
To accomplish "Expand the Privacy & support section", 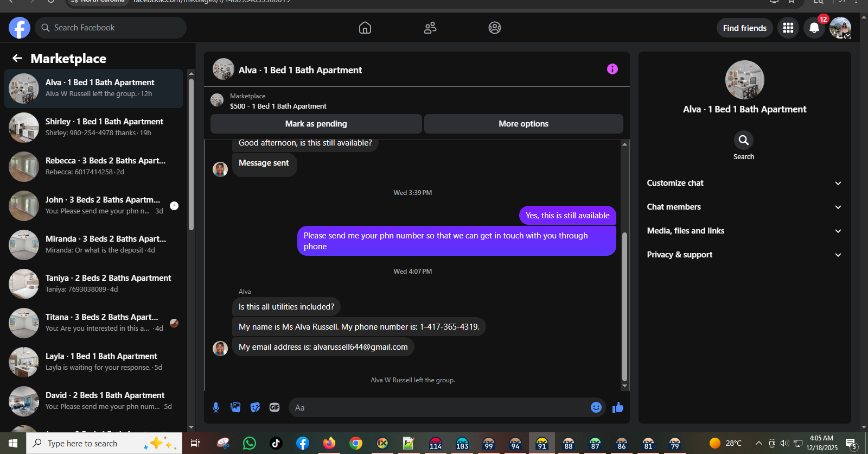I will pyautogui.click(x=744, y=255).
